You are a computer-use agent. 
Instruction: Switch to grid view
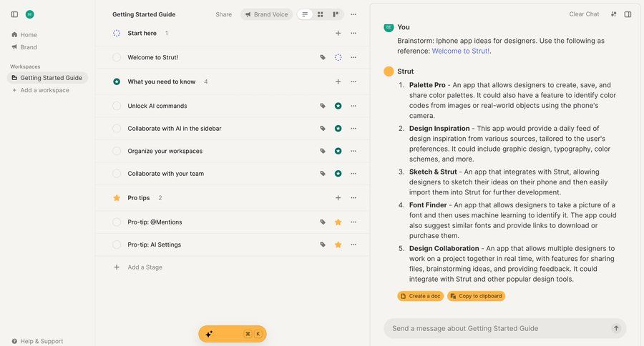(321, 14)
